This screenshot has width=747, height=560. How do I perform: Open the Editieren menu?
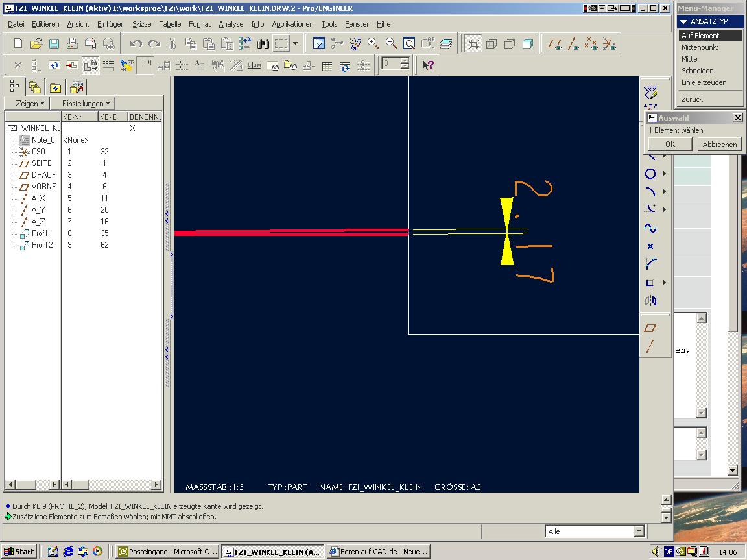coord(45,24)
